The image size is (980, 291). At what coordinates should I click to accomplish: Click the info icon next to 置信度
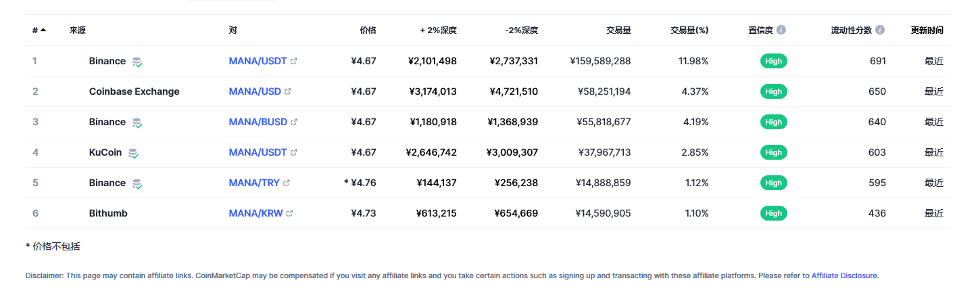[x=781, y=30]
